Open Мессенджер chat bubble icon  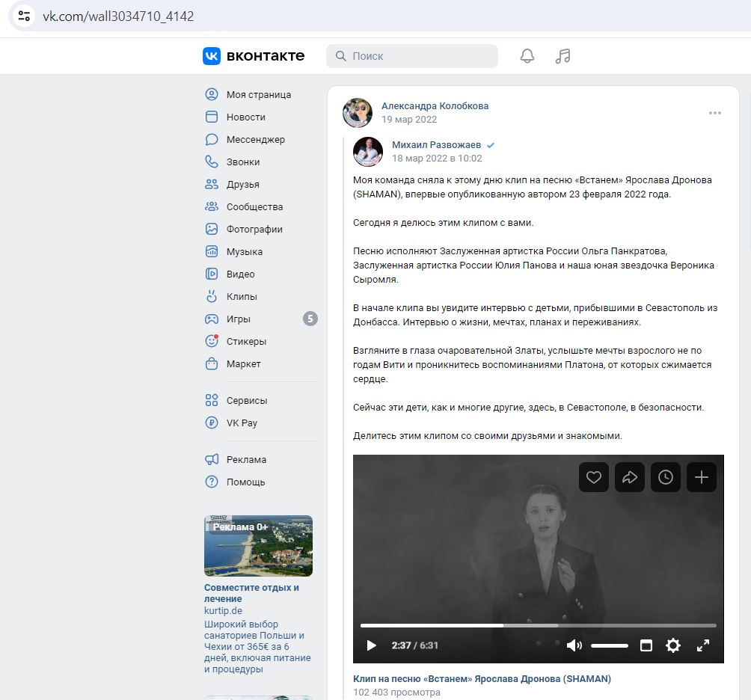coord(212,139)
